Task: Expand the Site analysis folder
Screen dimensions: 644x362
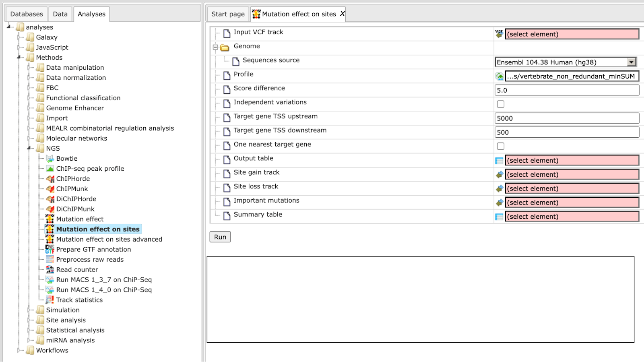Action: pos(29,320)
